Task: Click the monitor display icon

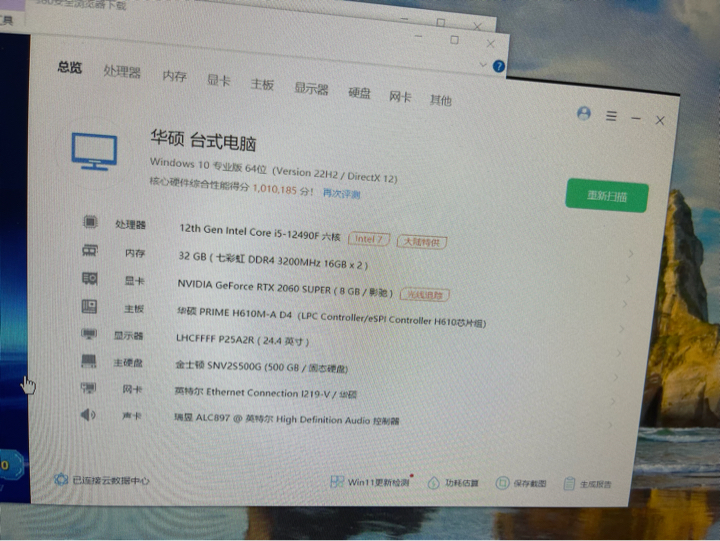Action: click(89, 333)
